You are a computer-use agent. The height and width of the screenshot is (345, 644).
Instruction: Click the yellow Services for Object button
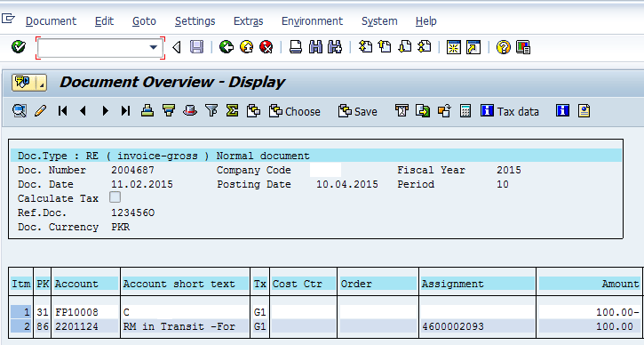24,83
